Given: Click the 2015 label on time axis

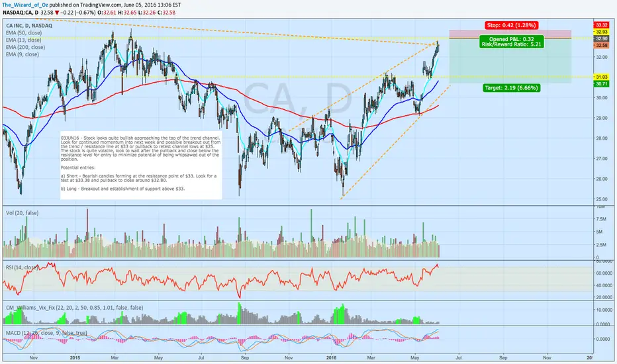Looking at the screenshot, I should pyautogui.click(x=75, y=357).
